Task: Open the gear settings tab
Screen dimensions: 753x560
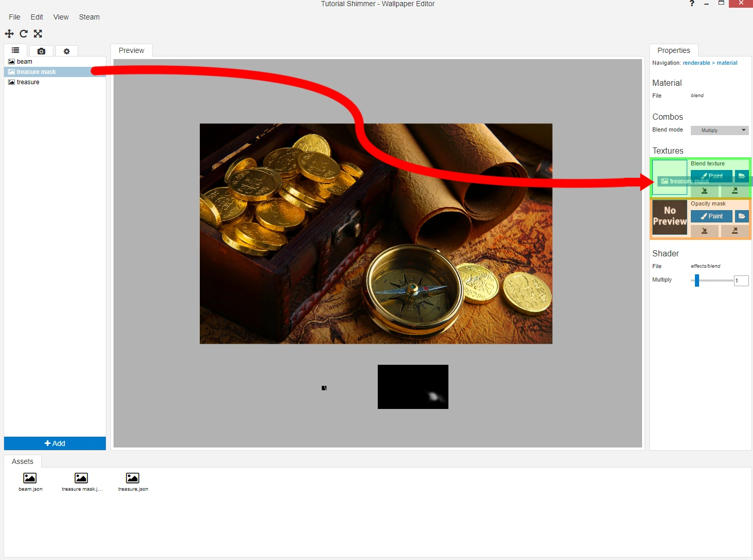Action: pos(66,51)
